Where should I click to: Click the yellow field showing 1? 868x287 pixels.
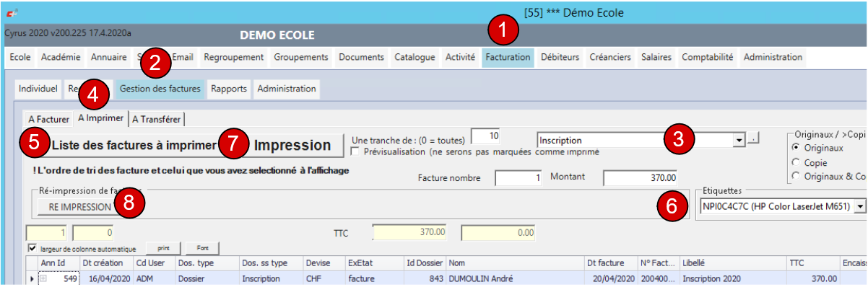(48, 232)
